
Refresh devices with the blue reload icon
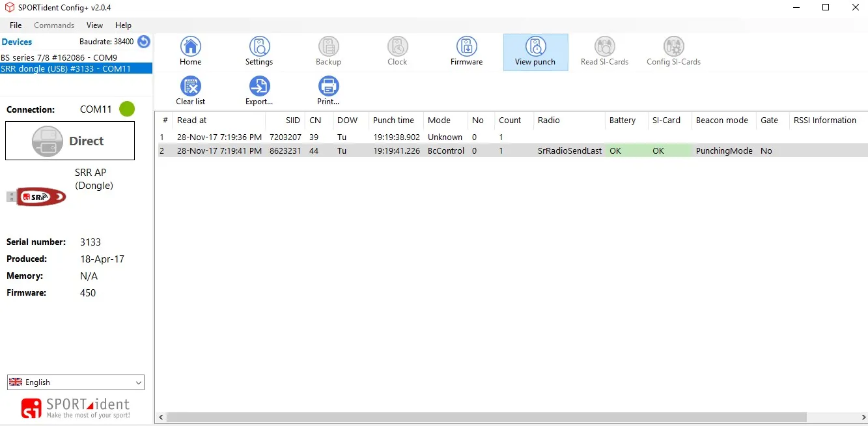coord(144,42)
